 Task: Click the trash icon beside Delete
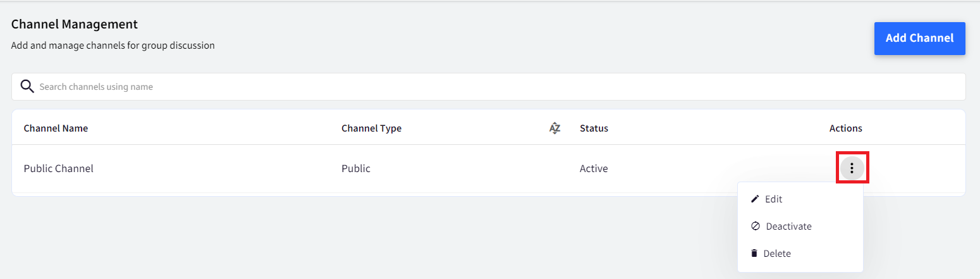(754, 254)
